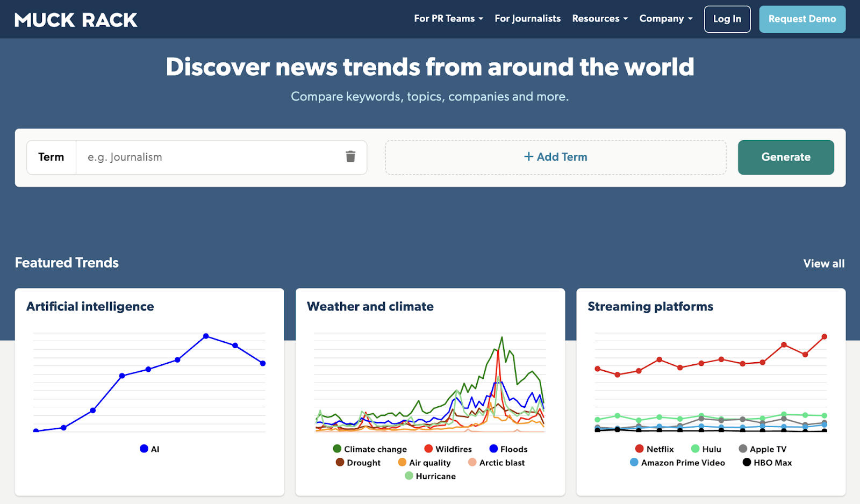Toggle the Hulu legend entry

[x=706, y=449]
